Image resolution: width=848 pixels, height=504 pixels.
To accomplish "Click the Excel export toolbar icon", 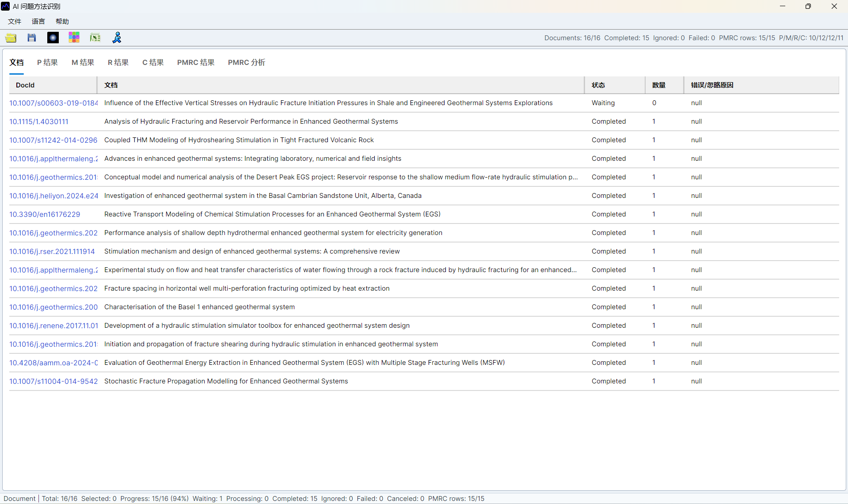I will 95,38.
